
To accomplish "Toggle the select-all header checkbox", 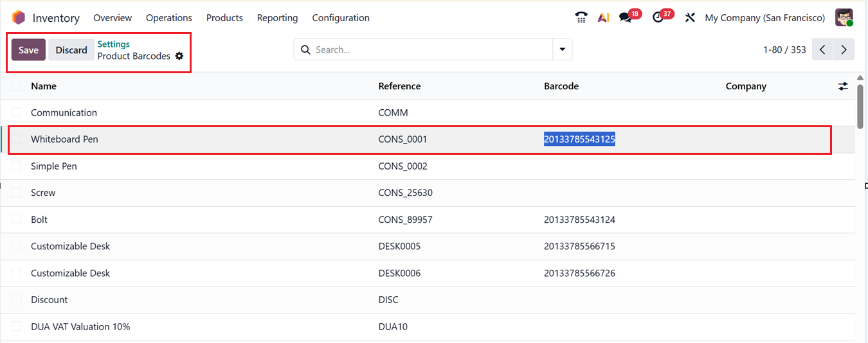I will 16,86.
